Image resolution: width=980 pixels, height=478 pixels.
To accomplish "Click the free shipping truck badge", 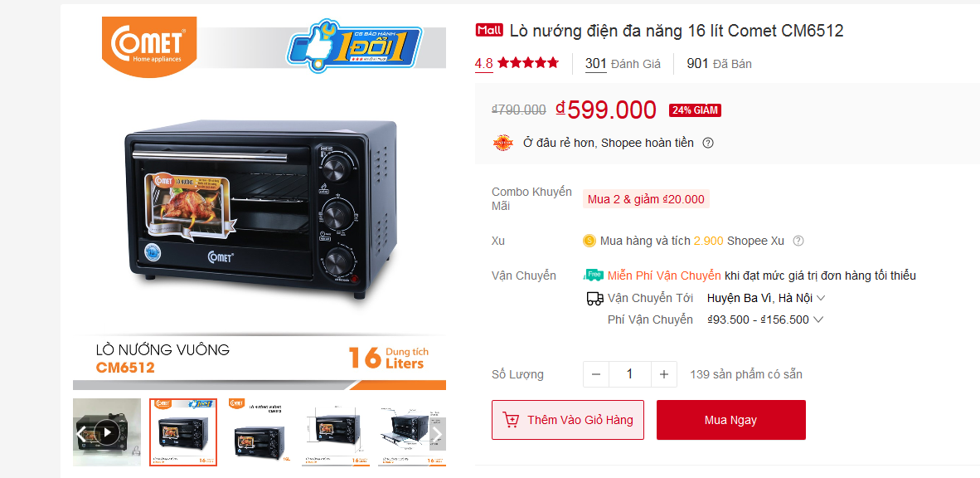I will [x=593, y=276].
